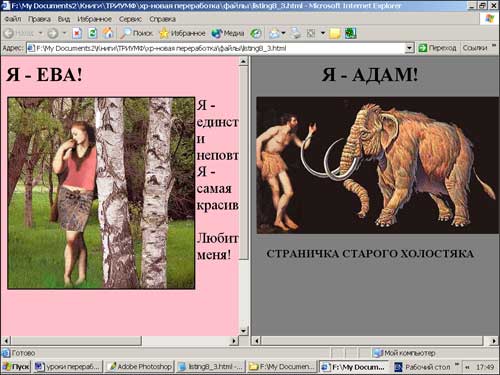
Task: Click the History icon in toolbar
Action: click(x=256, y=33)
